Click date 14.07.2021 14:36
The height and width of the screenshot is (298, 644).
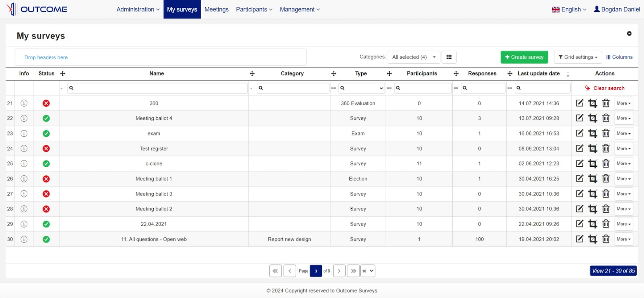pos(539,104)
